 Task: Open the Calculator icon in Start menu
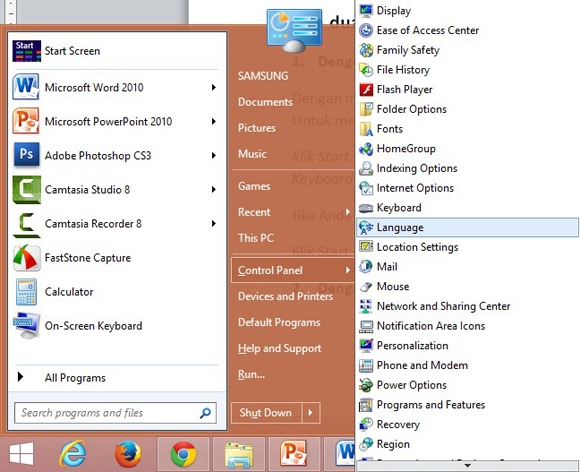point(26,292)
